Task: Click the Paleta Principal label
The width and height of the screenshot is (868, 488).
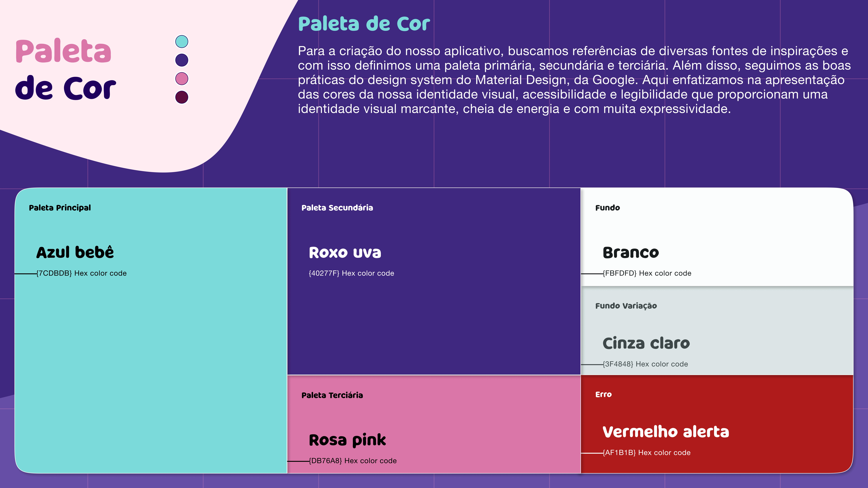Action: [x=60, y=208]
